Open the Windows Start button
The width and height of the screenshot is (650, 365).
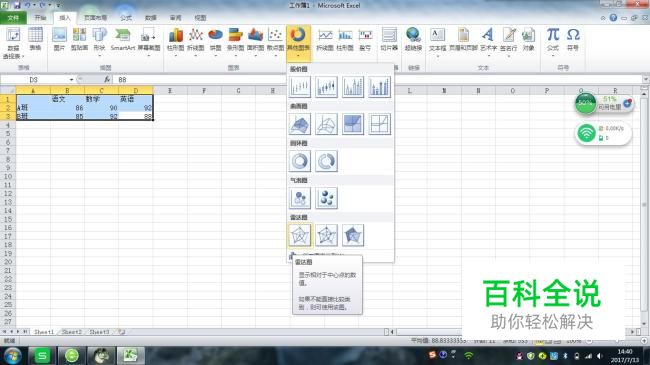tap(13, 356)
